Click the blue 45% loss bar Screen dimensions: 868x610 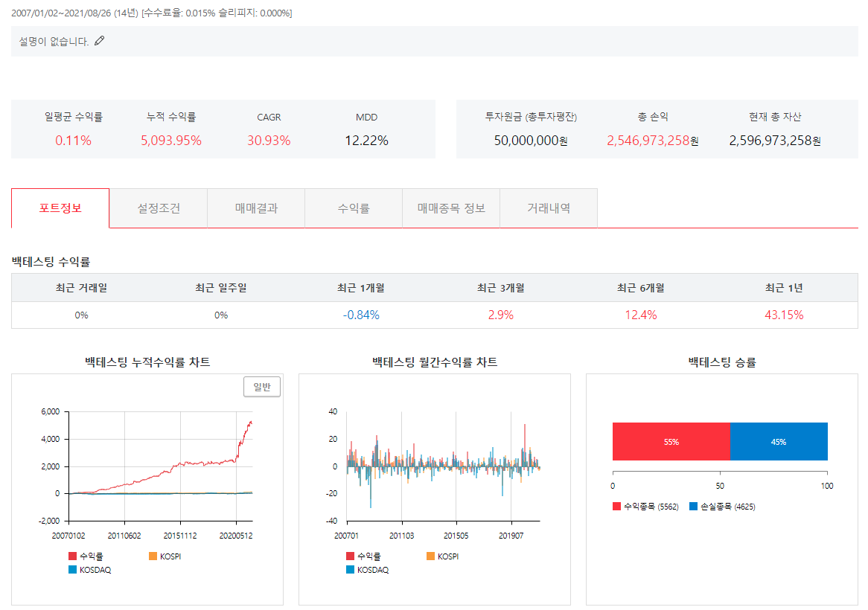(x=779, y=441)
